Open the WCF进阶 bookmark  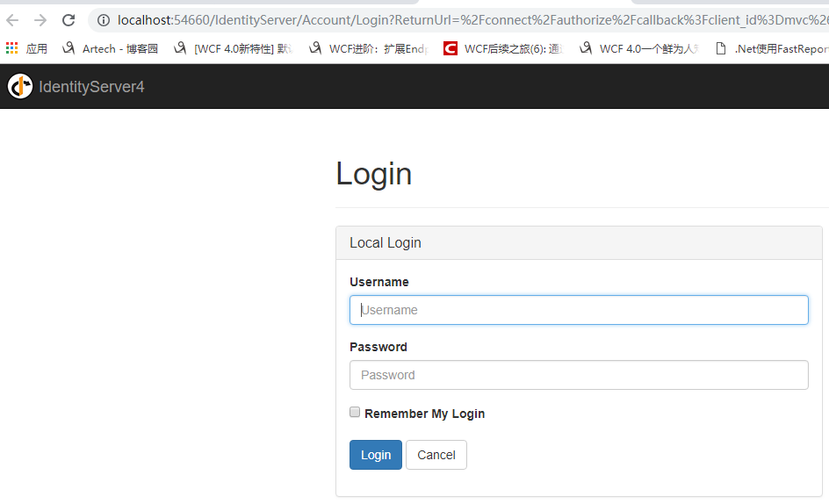[369, 48]
